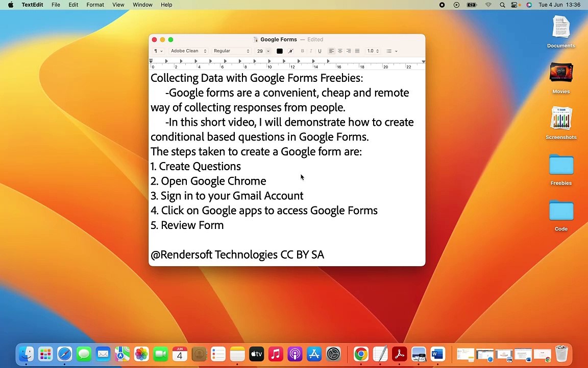The height and width of the screenshot is (368, 588).
Task: Open the Adobe Clean font family dropdown
Action: [x=189, y=51]
